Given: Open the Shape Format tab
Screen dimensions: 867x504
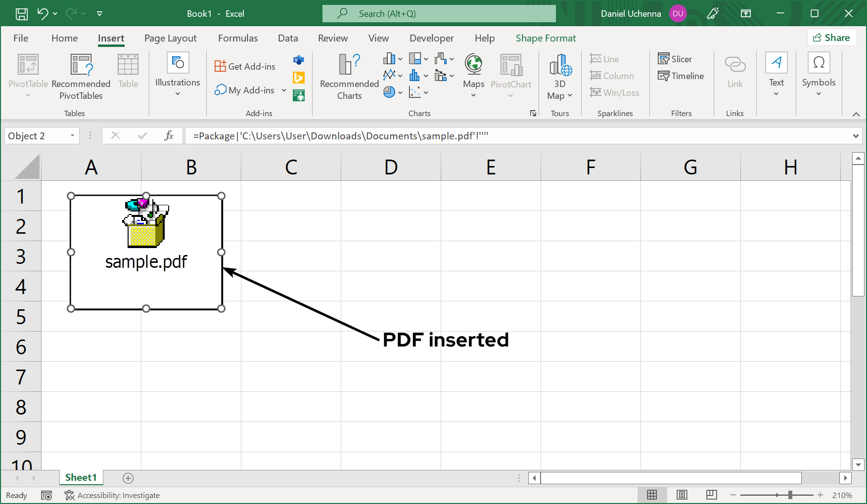Looking at the screenshot, I should pos(546,38).
